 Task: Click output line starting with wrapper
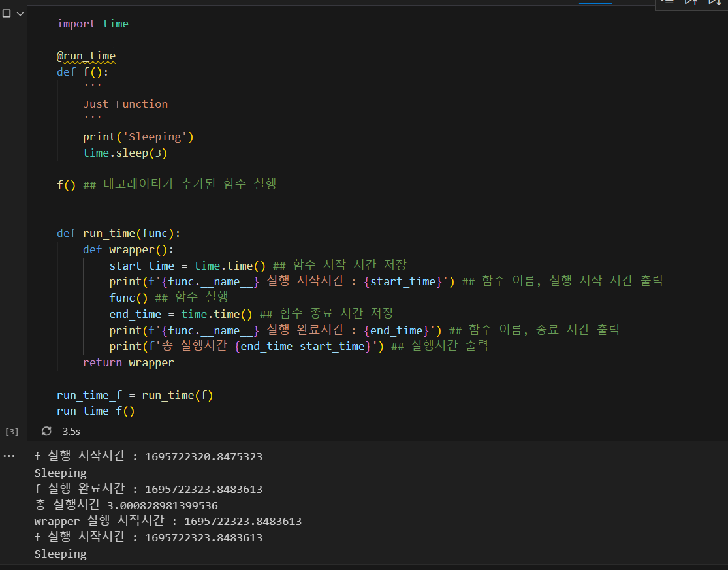[168, 521]
